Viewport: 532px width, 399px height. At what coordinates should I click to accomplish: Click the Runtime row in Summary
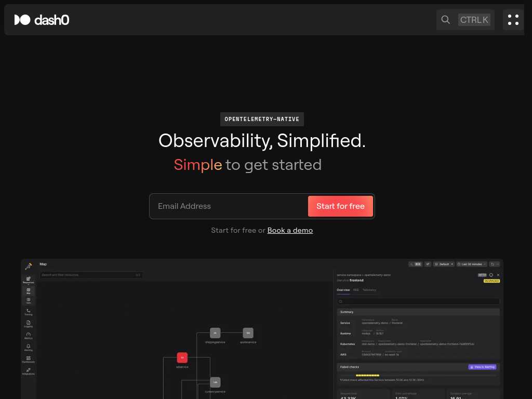point(418,333)
